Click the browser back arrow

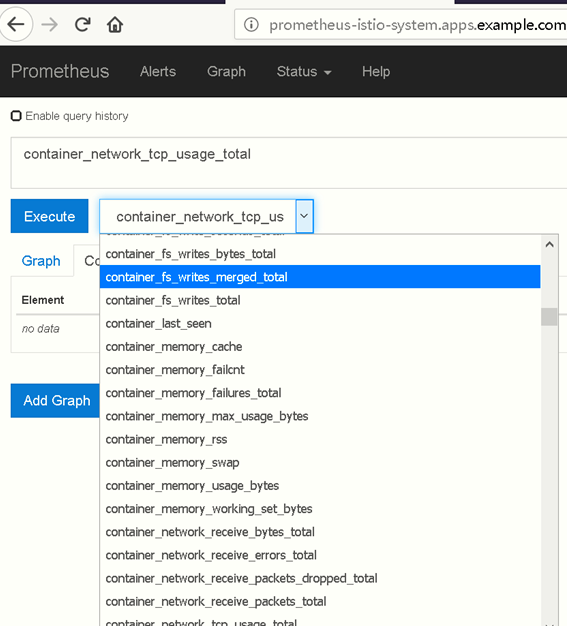pos(16,25)
